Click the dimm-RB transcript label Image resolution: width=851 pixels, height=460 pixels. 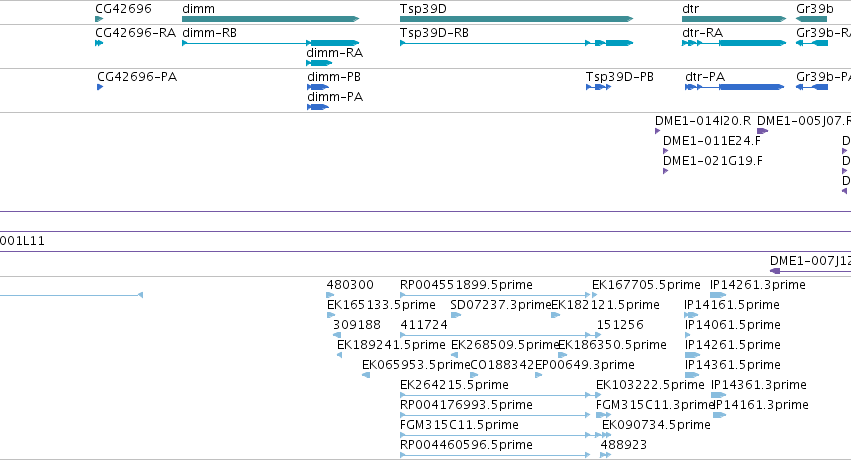209,33
